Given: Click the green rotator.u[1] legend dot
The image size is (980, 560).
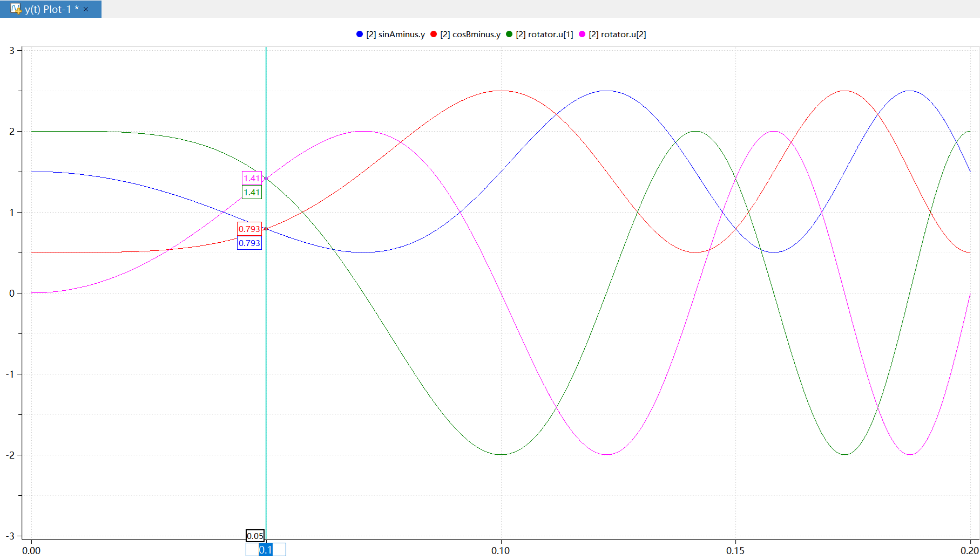Looking at the screenshot, I should click(509, 34).
